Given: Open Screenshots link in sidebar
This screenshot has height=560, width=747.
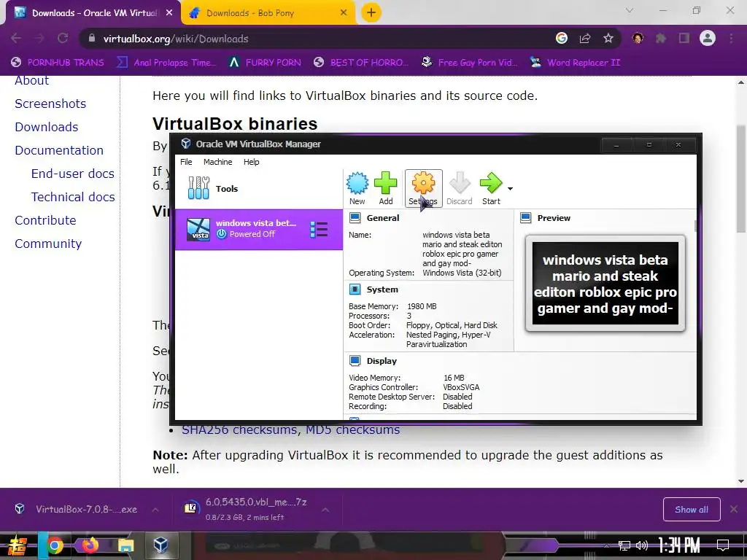Looking at the screenshot, I should [50, 104].
